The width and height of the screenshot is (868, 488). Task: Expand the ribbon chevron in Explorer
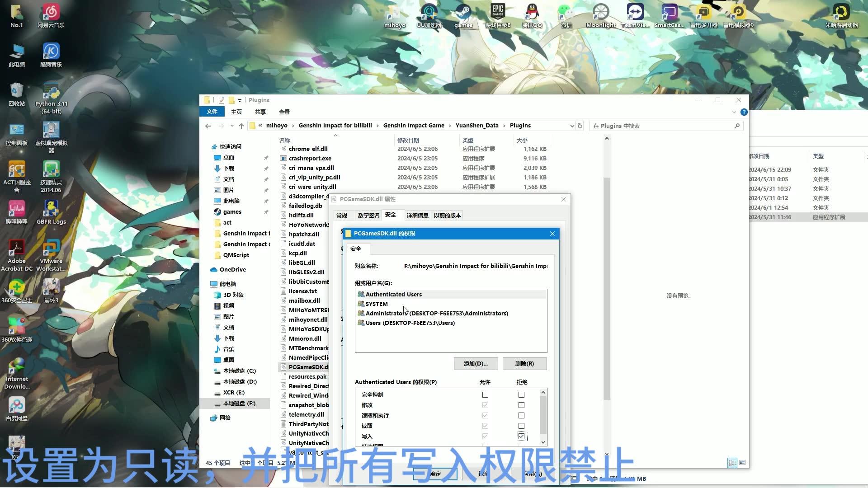click(734, 112)
